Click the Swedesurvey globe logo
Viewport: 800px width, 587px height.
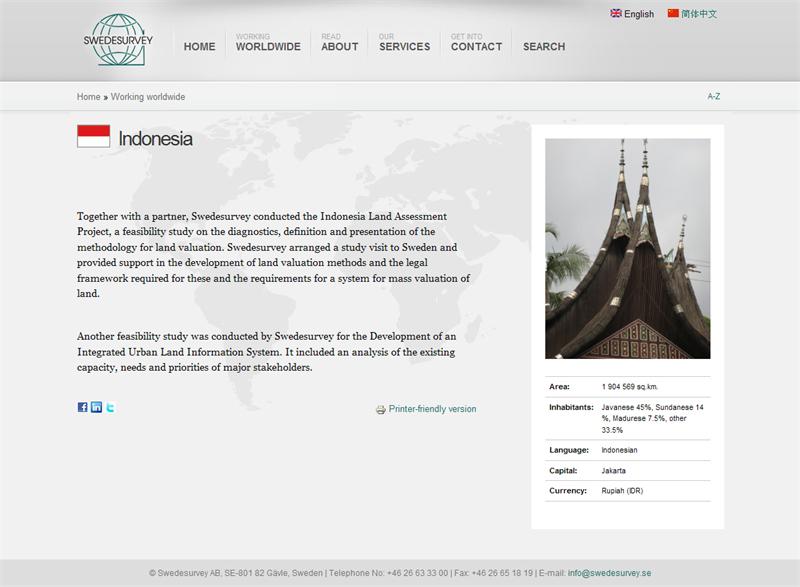(x=118, y=40)
